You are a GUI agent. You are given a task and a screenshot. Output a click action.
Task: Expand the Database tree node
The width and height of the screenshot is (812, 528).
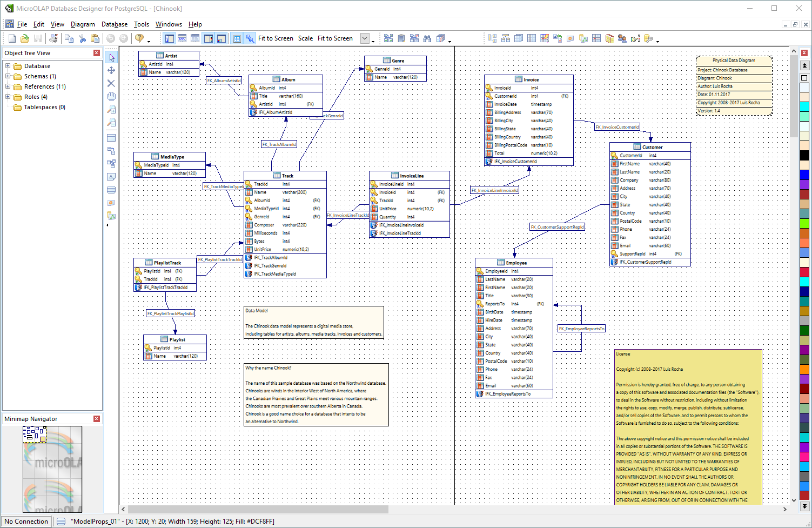tap(8, 66)
